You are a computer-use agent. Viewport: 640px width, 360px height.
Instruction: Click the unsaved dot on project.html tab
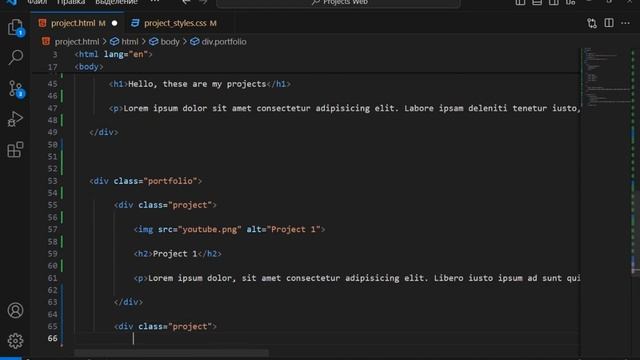click(x=114, y=23)
